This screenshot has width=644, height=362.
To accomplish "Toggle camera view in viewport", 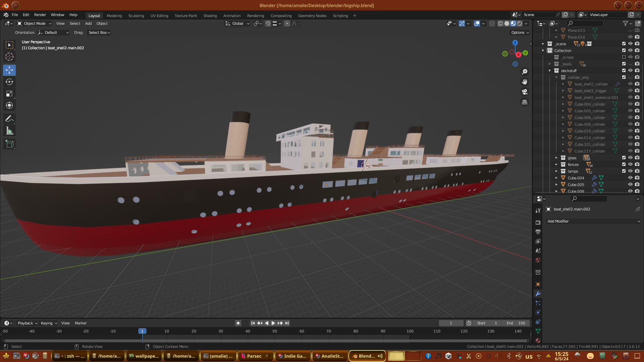I will click(x=525, y=92).
